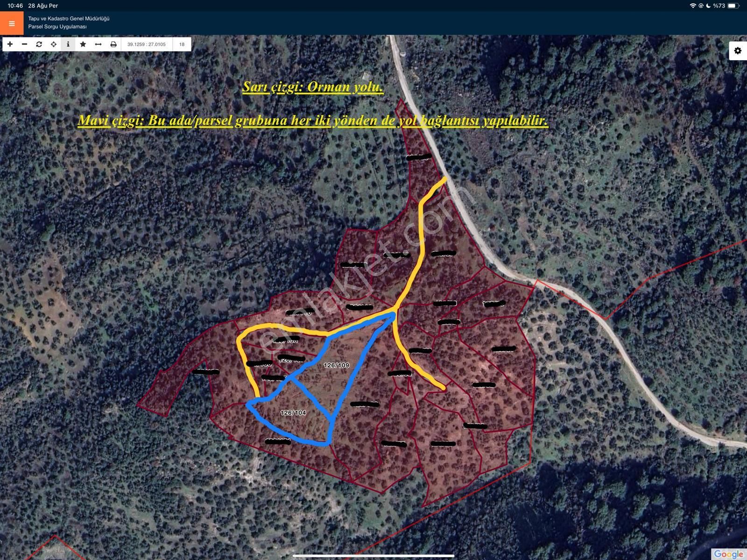
Task: Open the orange hamburger menu
Action: (x=12, y=23)
